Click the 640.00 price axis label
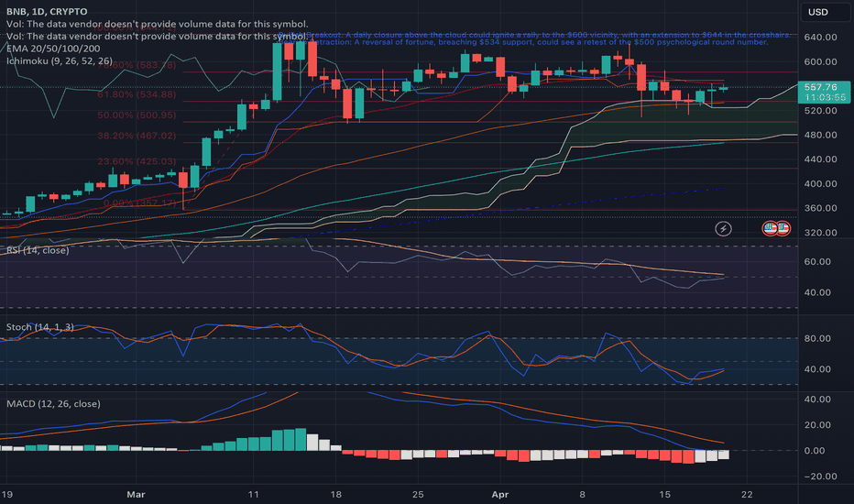This screenshot has height=504, width=854. pos(821,37)
